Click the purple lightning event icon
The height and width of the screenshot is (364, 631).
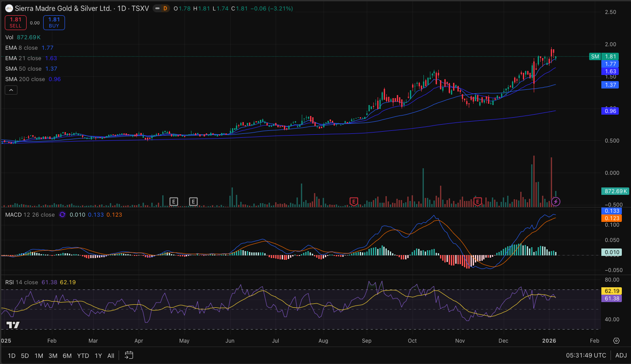[x=556, y=201]
